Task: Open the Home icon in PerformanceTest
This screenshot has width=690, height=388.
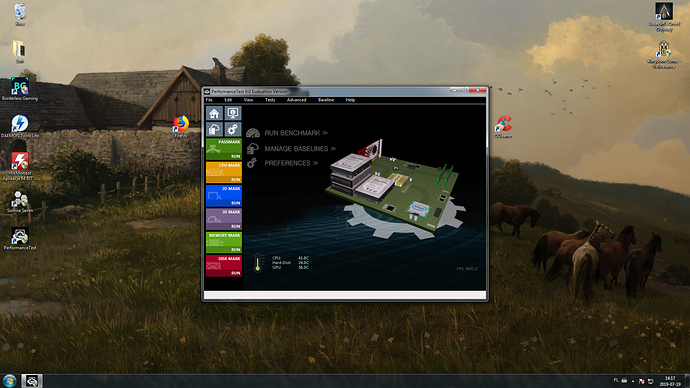Action: click(x=214, y=113)
